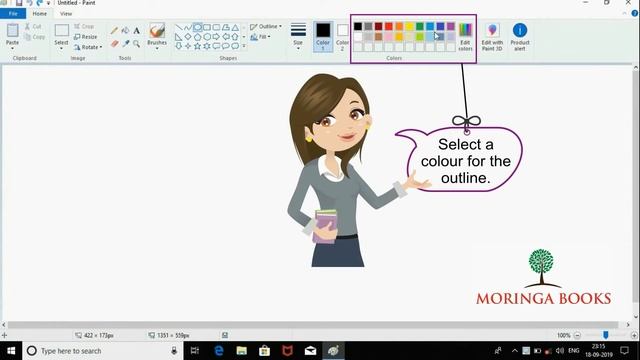This screenshot has width=640, height=360.
Task: Click Undo in the quick access toolbar
Action: pos(30,3)
